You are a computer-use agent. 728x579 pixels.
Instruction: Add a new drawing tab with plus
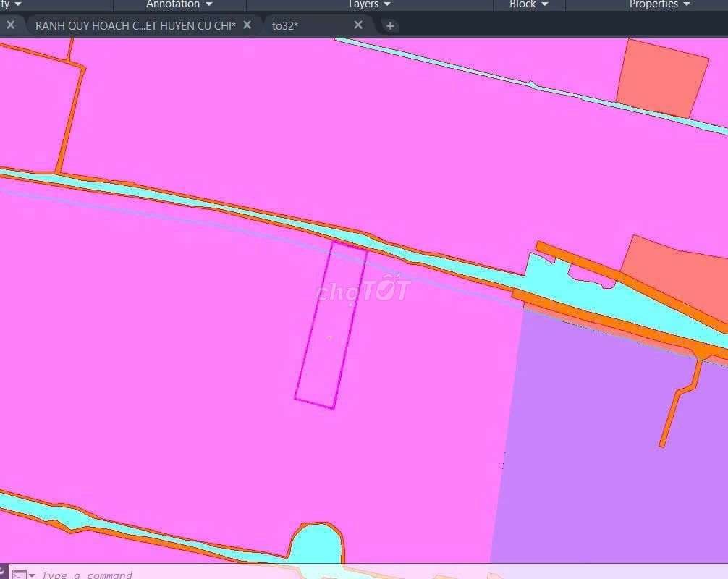[x=390, y=26]
